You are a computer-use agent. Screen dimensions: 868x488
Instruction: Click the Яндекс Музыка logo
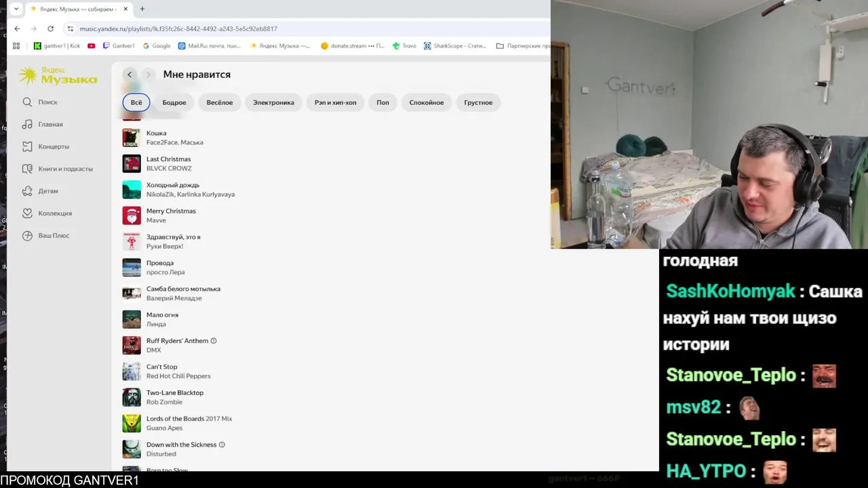click(58, 75)
